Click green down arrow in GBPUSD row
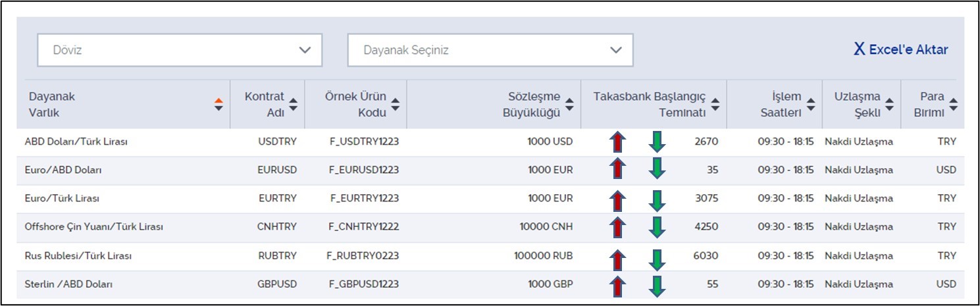The image size is (980, 306). 657,286
